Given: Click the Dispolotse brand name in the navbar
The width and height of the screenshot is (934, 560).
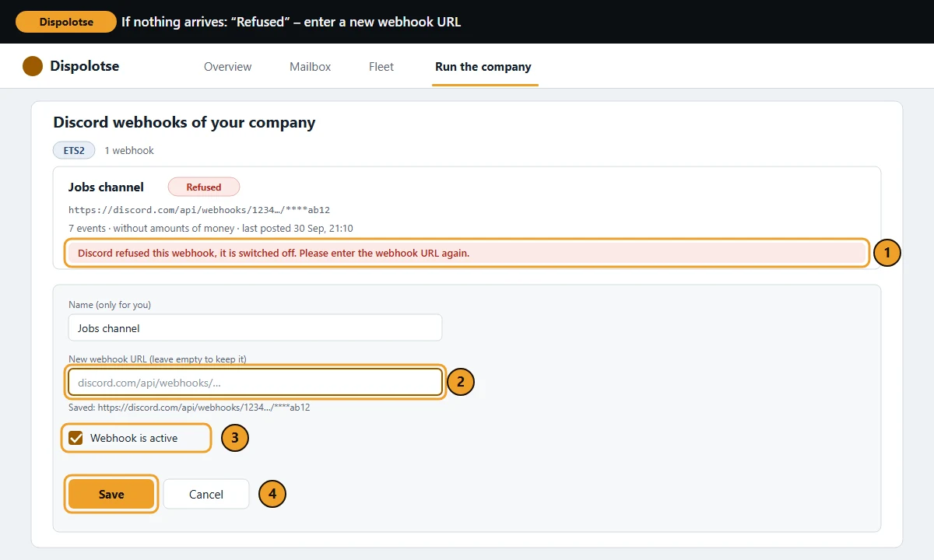Looking at the screenshot, I should click(x=85, y=66).
